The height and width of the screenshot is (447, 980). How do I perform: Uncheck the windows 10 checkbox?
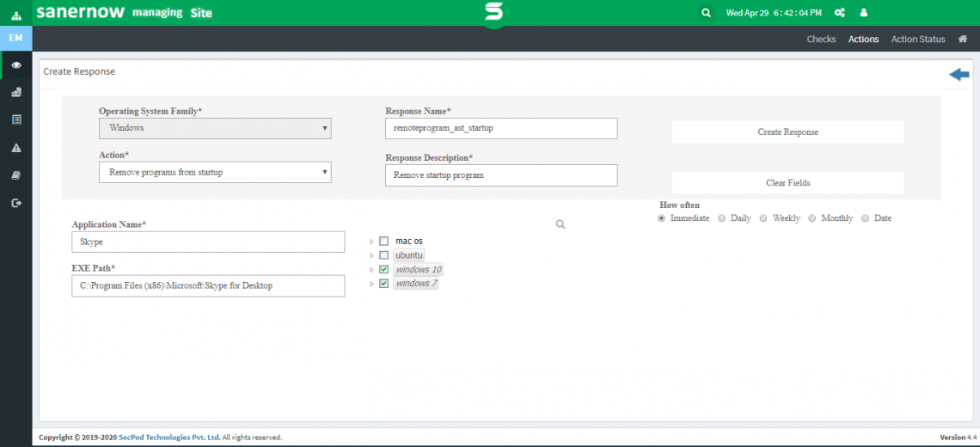click(383, 270)
